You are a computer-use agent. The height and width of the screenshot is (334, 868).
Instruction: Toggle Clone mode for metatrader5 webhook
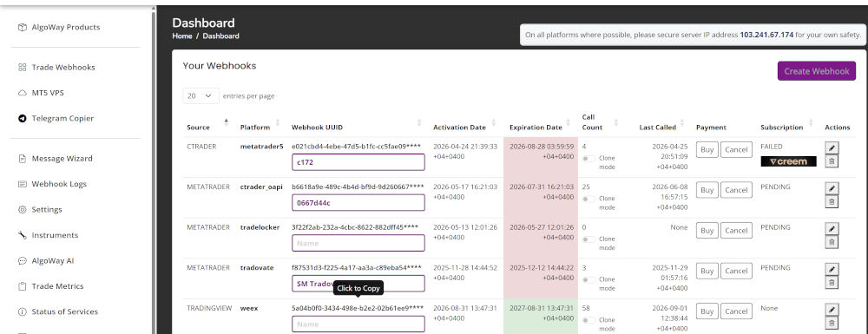click(x=589, y=159)
